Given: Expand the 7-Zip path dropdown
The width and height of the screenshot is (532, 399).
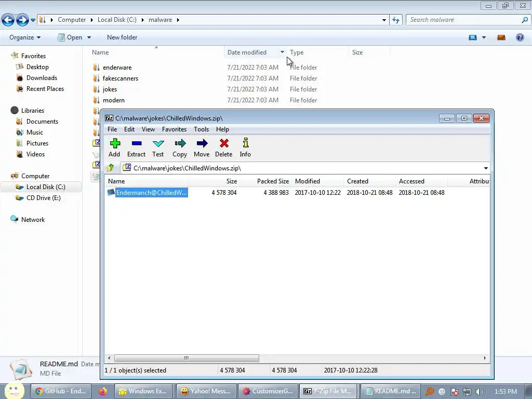Looking at the screenshot, I should (486, 168).
